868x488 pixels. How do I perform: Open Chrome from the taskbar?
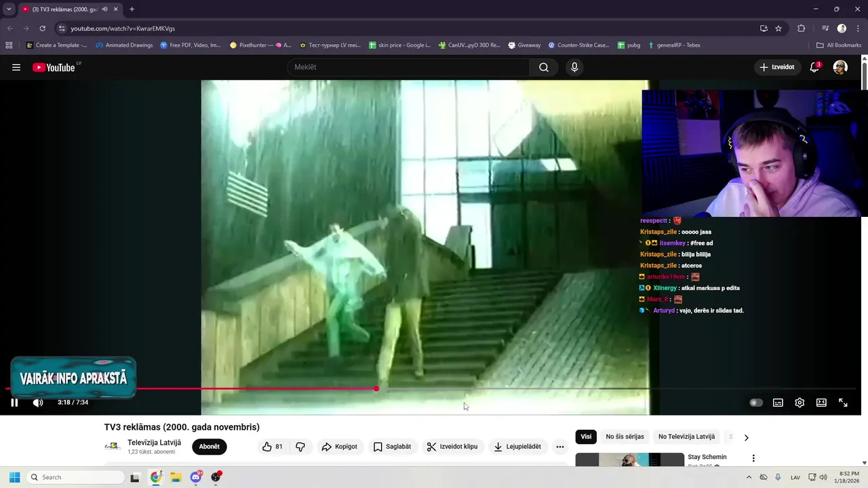click(156, 477)
